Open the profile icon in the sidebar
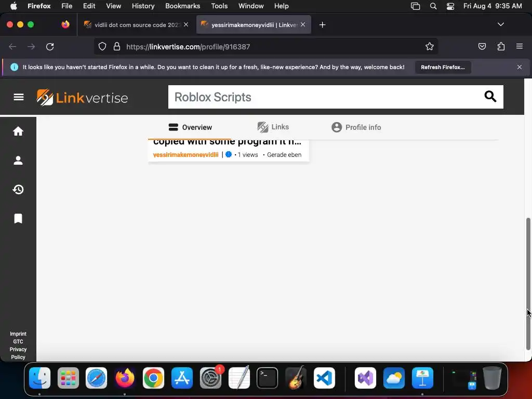Screen dimensions: 532x399 18,160
